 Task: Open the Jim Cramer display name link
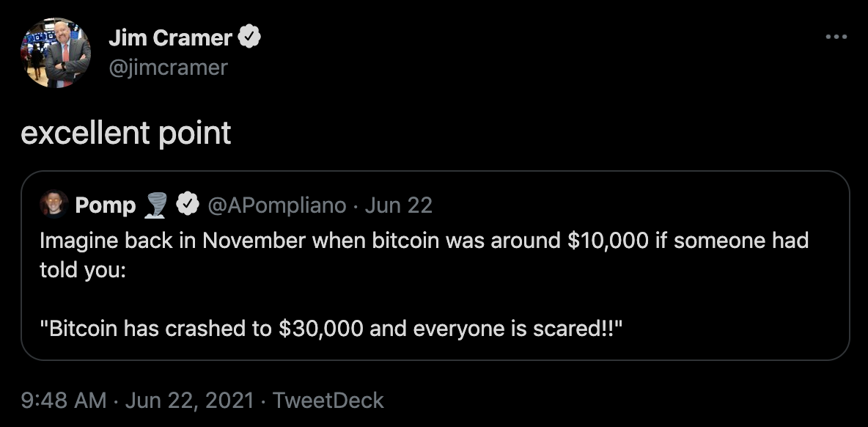coord(170,38)
